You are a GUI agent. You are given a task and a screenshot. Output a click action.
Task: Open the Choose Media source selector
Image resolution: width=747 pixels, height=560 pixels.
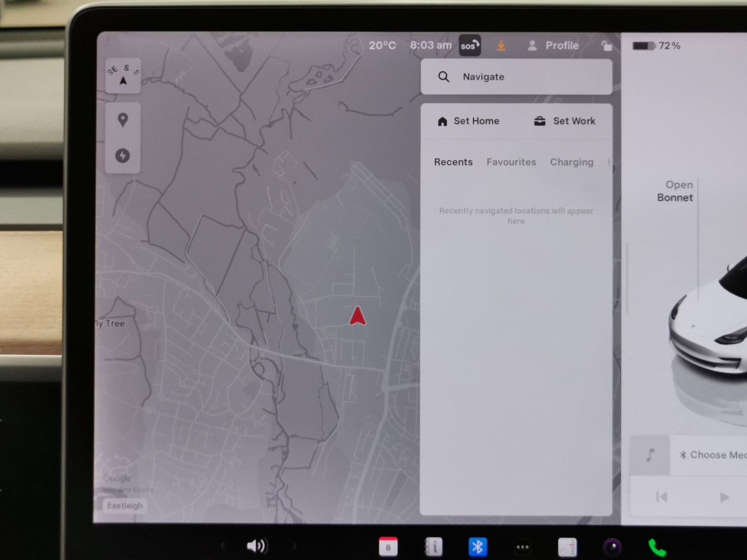pos(712,455)
